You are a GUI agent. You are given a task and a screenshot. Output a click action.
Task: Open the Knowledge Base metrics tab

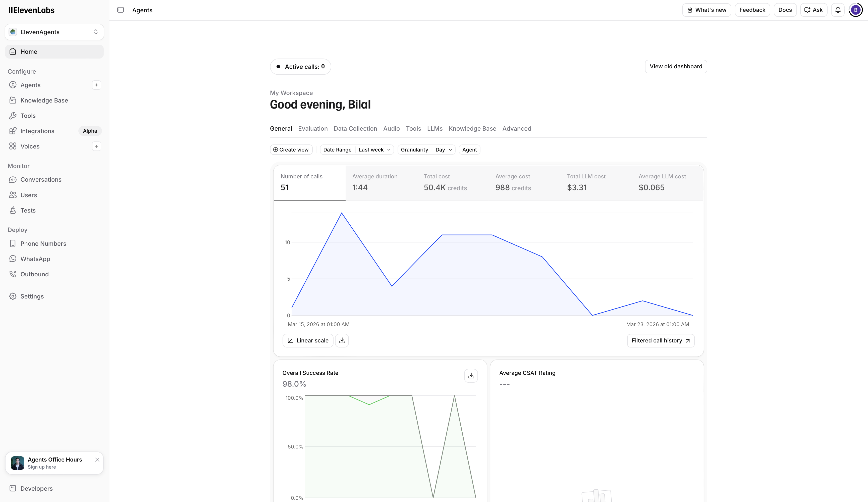pos(472,128)
